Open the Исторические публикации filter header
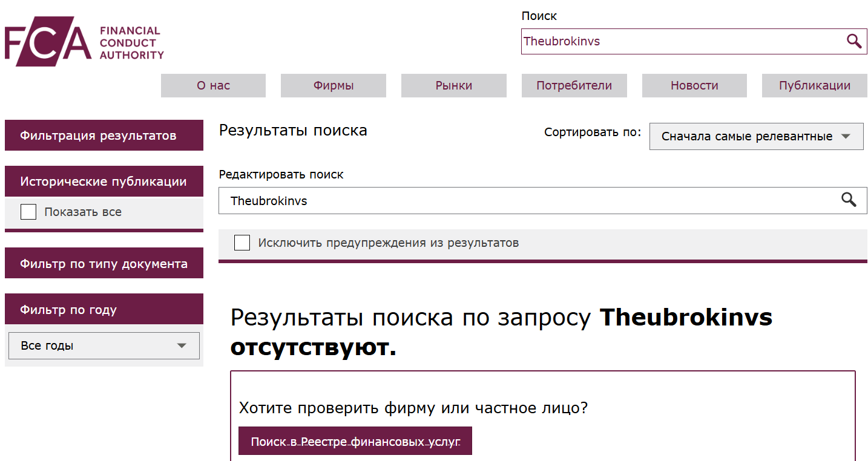Screen dimensions: 868x461 tap(104, 181)
